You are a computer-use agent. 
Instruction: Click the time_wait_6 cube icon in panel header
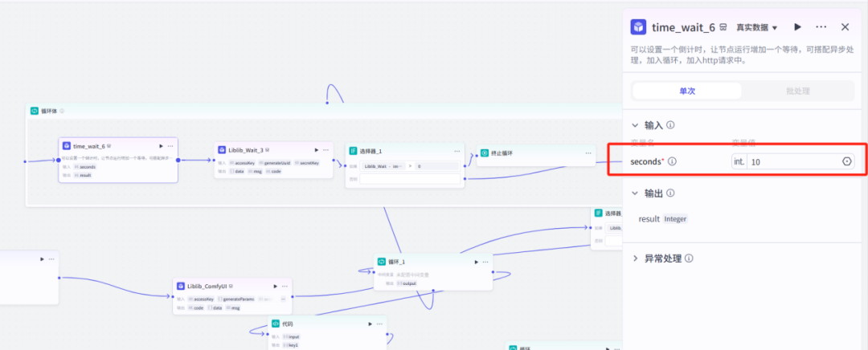(639, 27)
